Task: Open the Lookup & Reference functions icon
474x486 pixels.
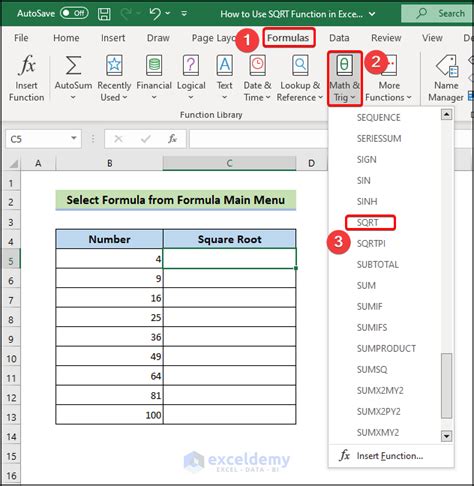Action: (x=300, y=65)
